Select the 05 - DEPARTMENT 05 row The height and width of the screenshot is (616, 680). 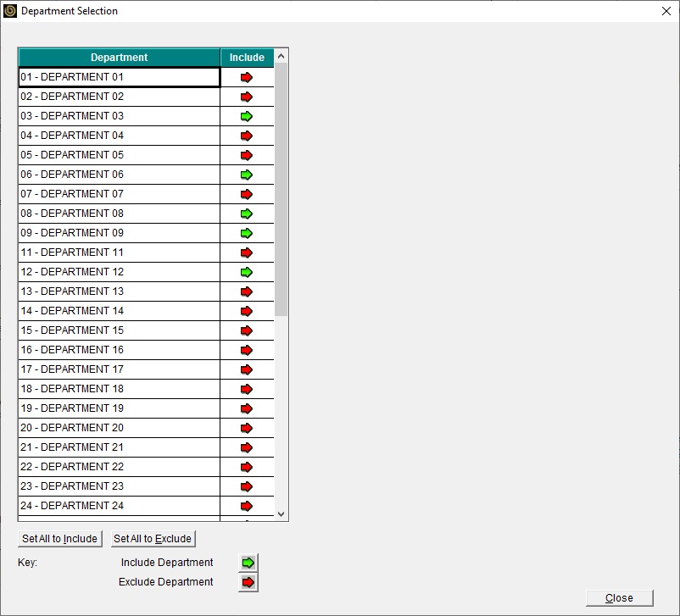click(x=120, y=155)
